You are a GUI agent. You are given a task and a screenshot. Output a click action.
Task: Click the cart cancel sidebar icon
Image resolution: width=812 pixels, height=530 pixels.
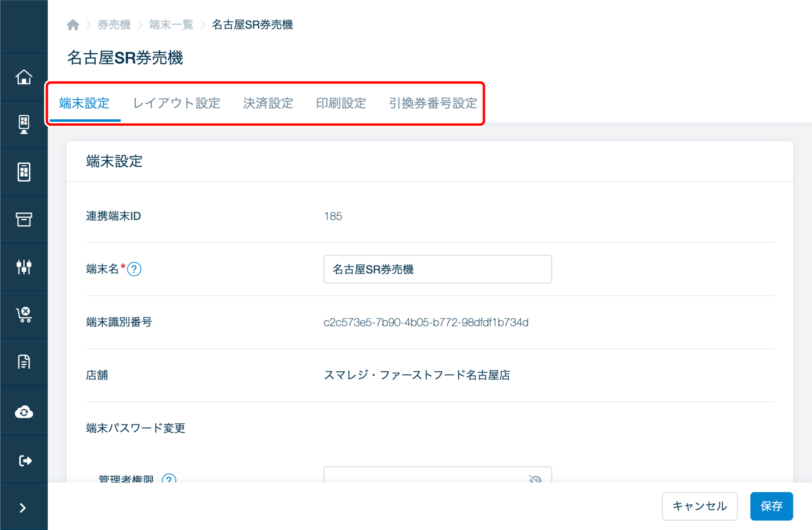24,315
